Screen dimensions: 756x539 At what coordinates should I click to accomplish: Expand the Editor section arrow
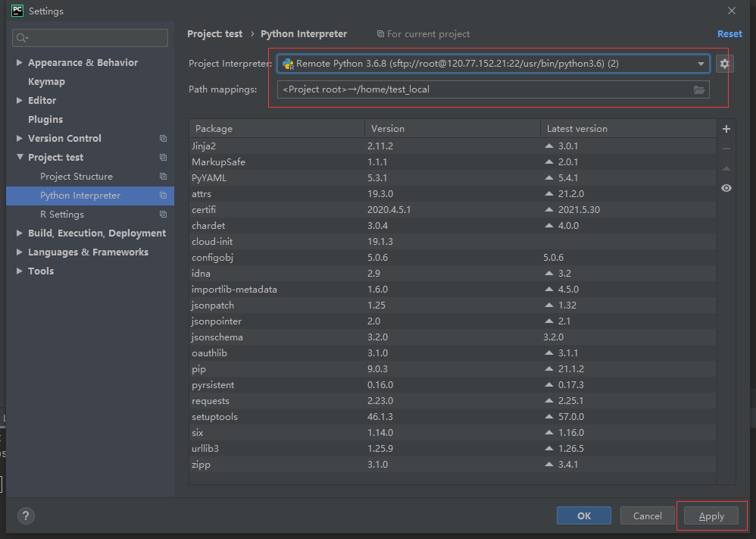[19, 100]
